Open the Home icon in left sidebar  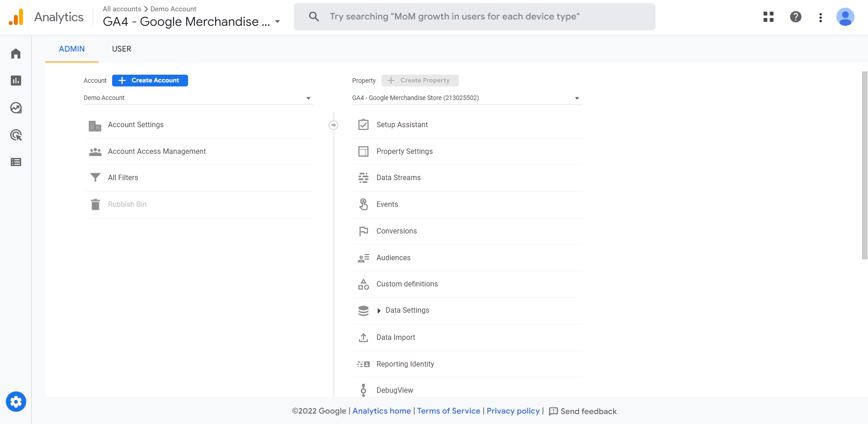tap(16, 53)
